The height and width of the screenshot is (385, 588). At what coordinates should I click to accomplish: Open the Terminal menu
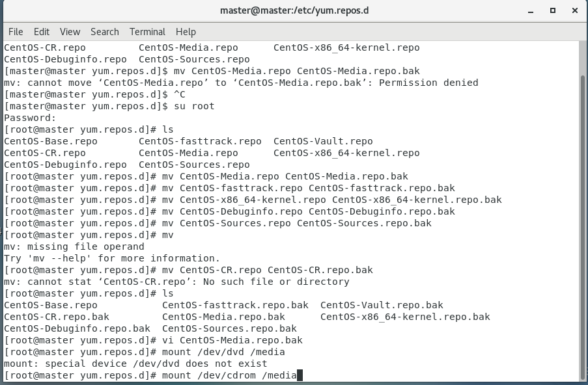coord(147,32)
